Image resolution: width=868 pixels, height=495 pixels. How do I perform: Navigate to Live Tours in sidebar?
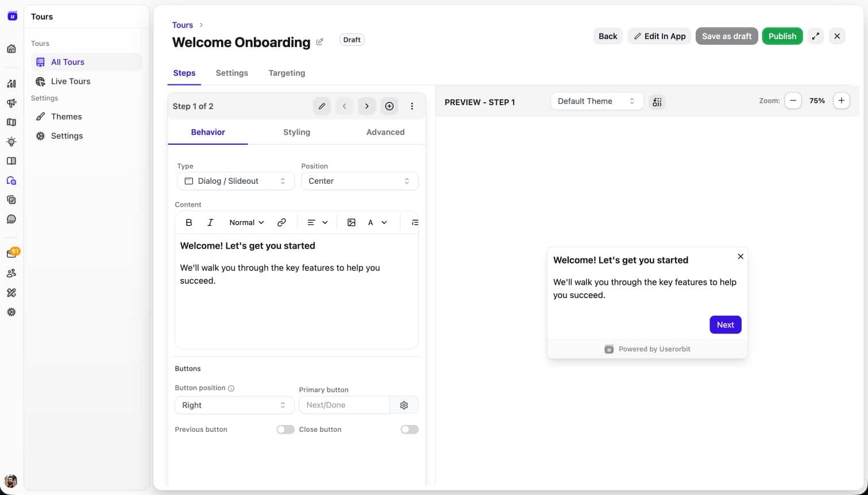click(x=70, y=81)
